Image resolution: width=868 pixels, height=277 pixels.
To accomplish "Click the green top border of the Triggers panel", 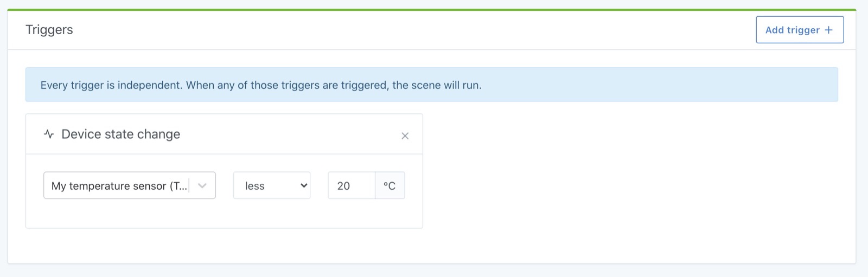I will coord(431,10).
